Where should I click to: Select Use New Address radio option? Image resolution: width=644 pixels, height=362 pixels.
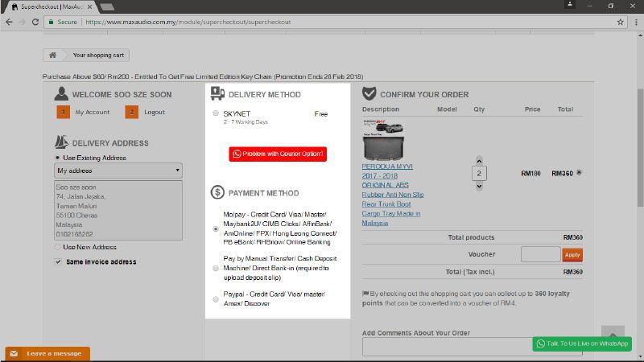coord(58,247)
